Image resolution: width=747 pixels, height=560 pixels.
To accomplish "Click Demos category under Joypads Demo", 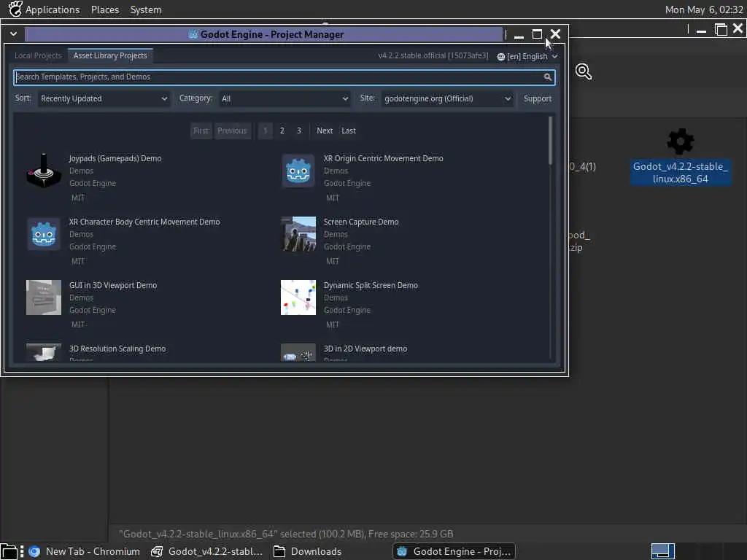I will point(81,171).
